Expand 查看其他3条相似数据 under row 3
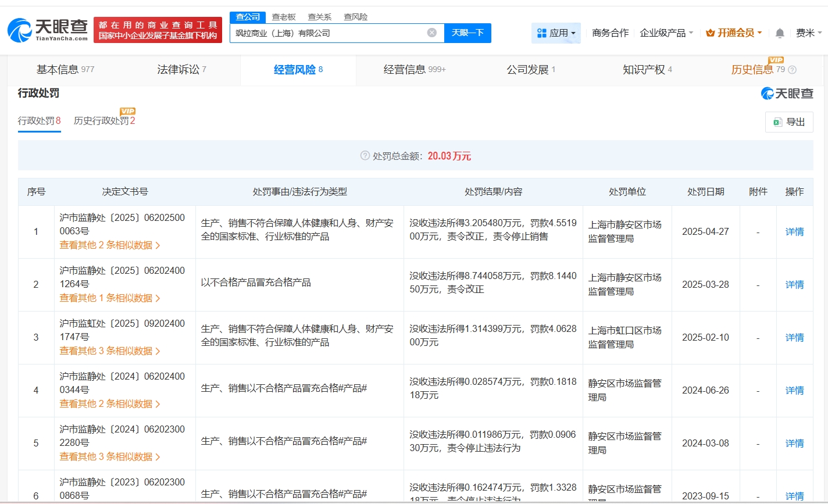 pyautogui.click(x=108, y=351)
